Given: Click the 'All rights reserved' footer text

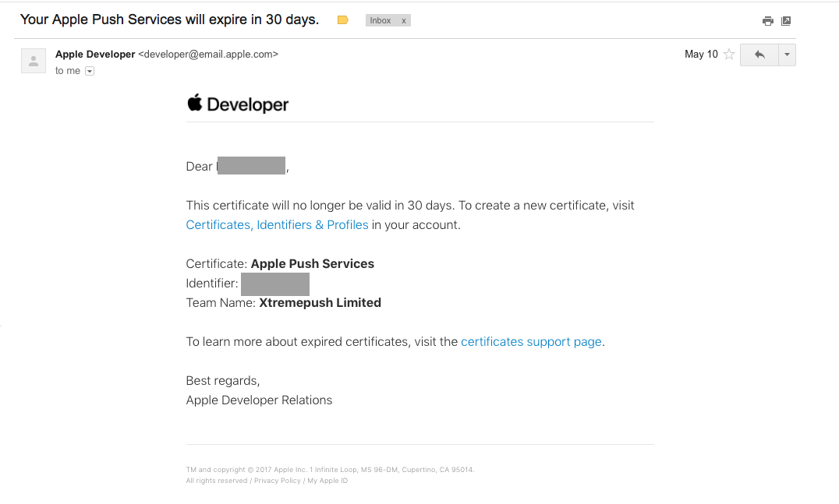Looking at the screenshot, I should 217,481.
